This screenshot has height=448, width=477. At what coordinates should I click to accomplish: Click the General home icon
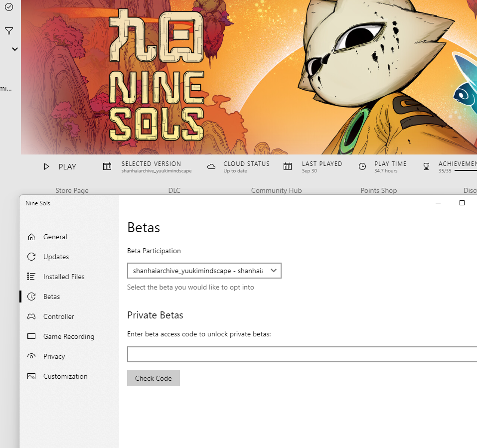31,237
